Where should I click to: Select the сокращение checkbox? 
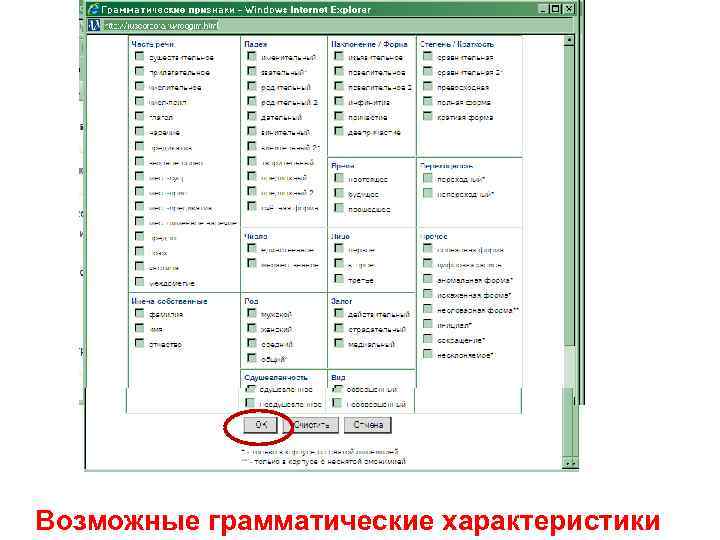pyautogui.click(x=428, y=339)
